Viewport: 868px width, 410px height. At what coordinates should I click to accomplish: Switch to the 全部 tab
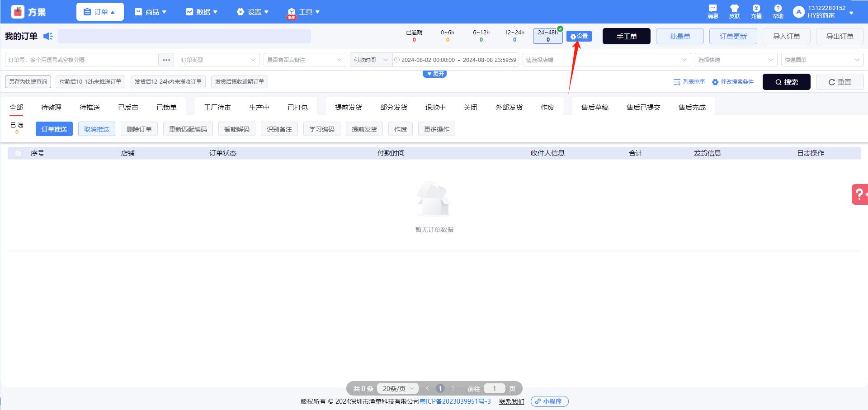[16, 107]
